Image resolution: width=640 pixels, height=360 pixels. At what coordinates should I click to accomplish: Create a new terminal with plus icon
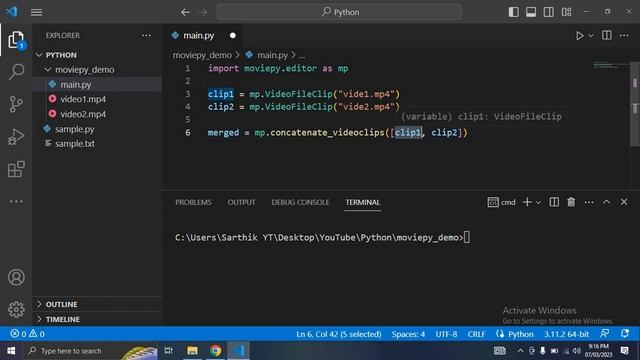527,202
